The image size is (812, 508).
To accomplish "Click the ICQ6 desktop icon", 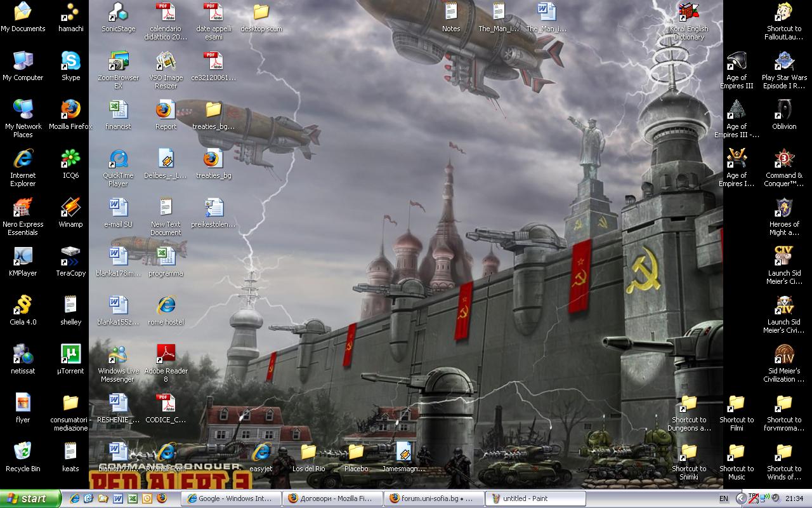I will [70, 159].
